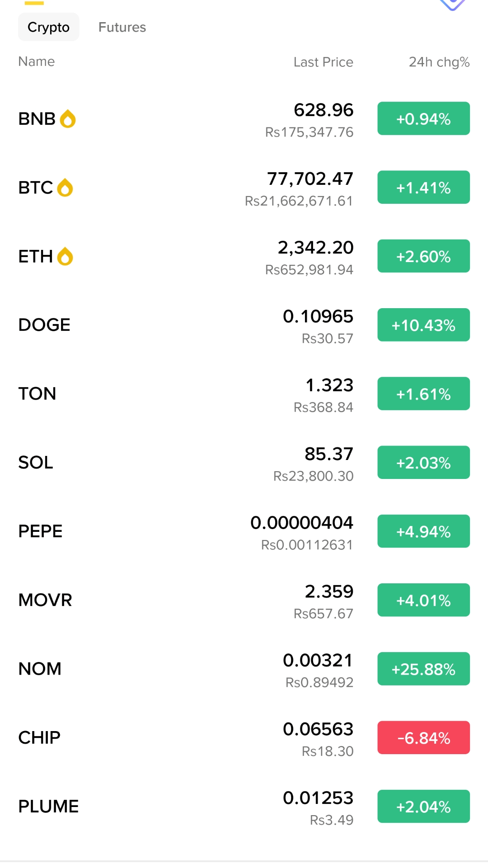Select the Crypto tab
This screenshot has height=868, width=488.
coord(49,27)
